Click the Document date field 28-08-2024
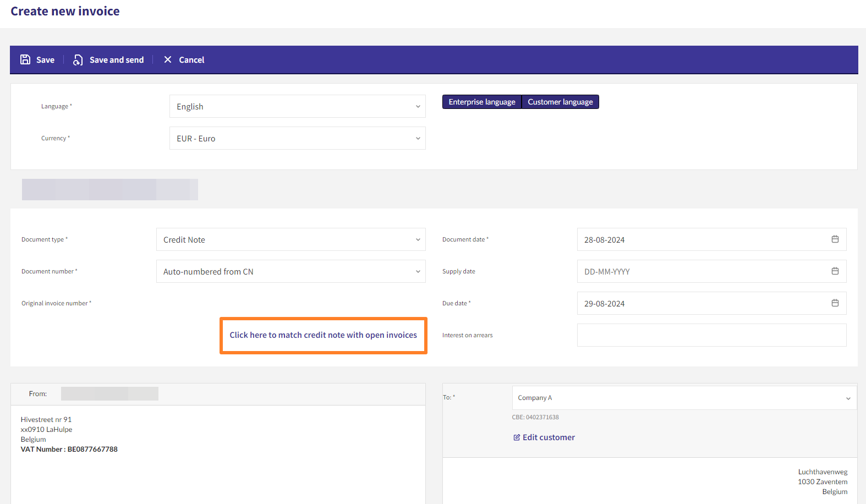 click(711, 239)
